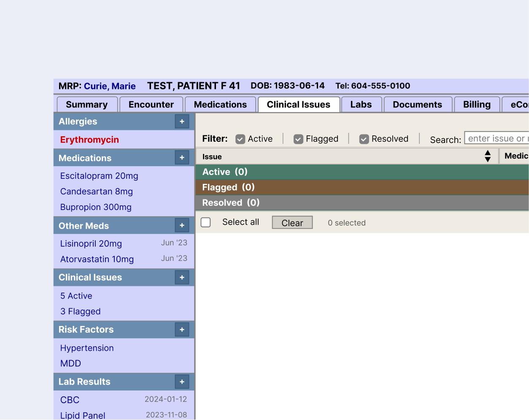Screen dimensions: 529x420
Task: Open MRP link Curie, Marie
Action: click(110, 86)
